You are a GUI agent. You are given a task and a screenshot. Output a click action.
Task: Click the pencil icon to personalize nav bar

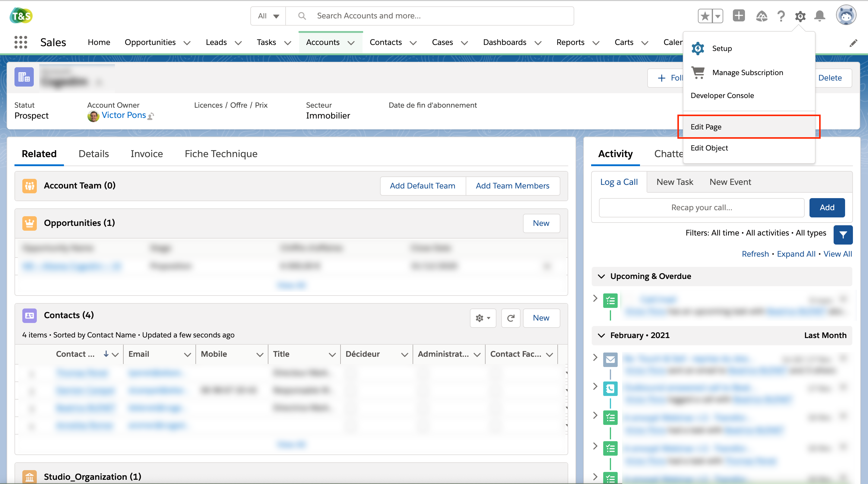[853, 43]
